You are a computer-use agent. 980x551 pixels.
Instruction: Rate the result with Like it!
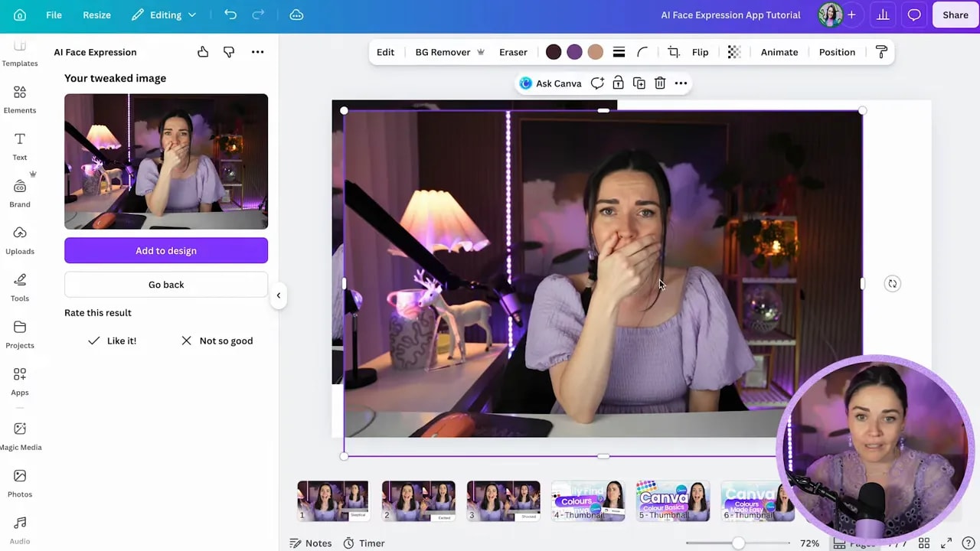pos(112,341)
